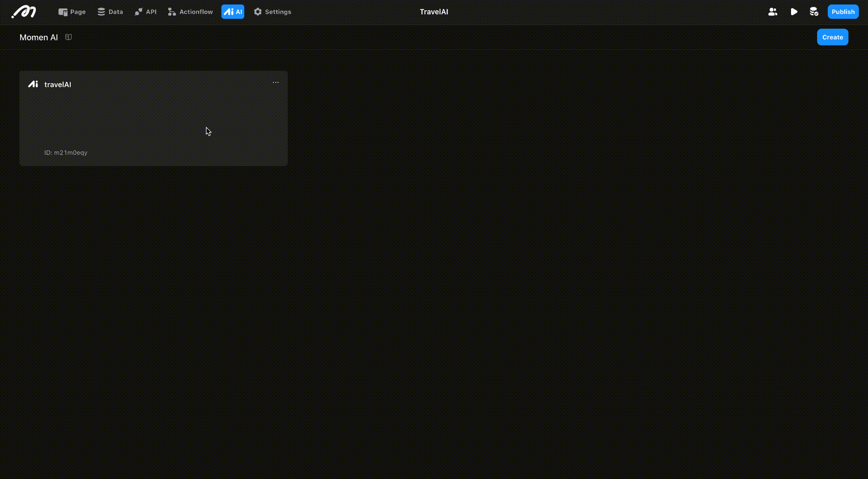Open the Actionflow tab
The height and width of the screenshot is (479, 868).
click(190, 12)
